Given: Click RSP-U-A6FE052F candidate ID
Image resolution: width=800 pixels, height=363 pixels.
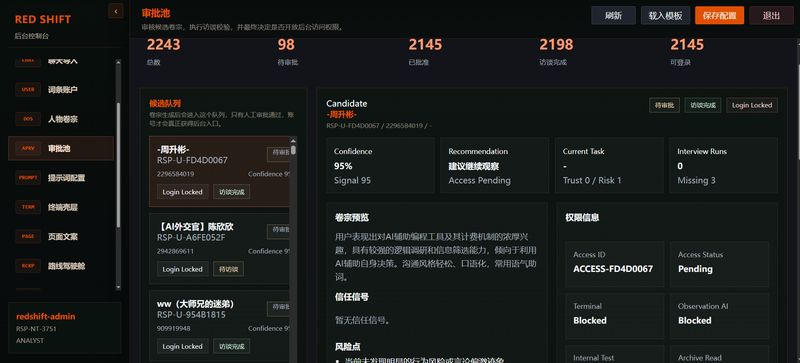Looking at the screenshot, I should (191, 237).
